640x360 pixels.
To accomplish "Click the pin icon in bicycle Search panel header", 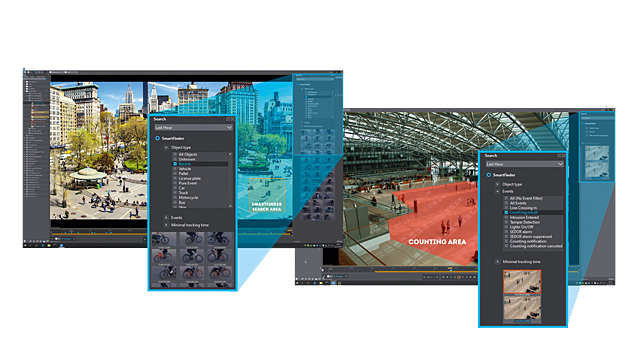I will (x=228, y=119).
